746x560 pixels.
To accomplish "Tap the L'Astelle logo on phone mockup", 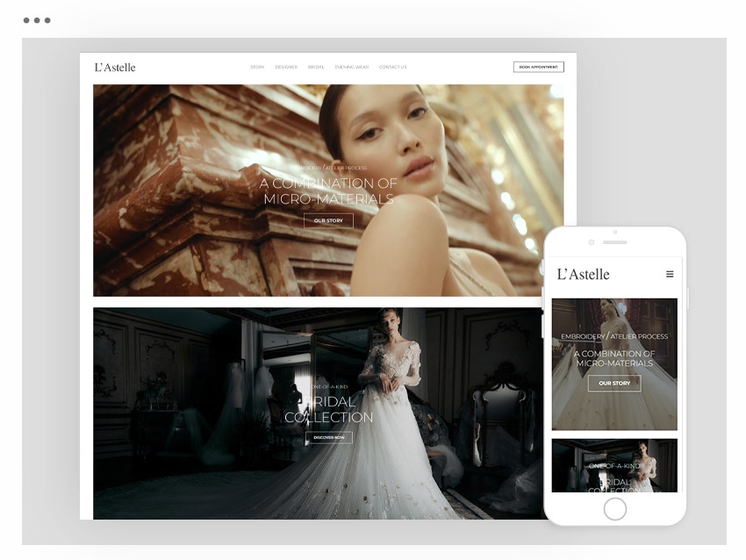I will point(584,275).
